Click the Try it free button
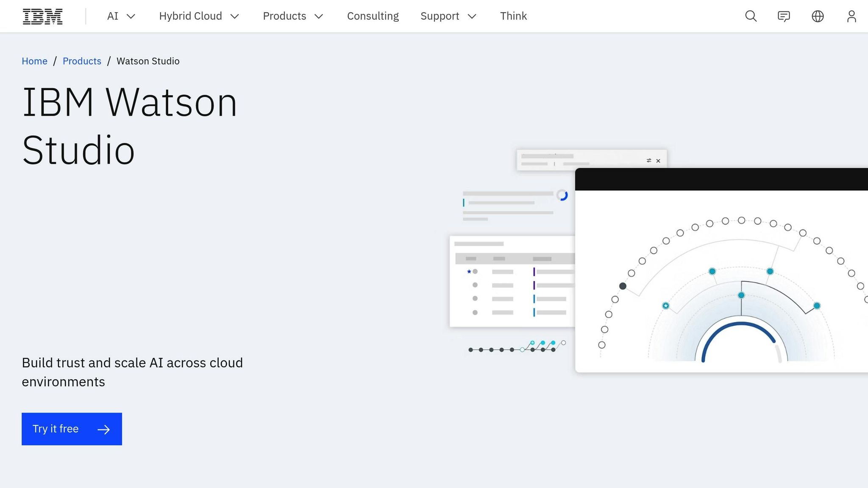This screenshot has width=868, height=488. (71, 429)
